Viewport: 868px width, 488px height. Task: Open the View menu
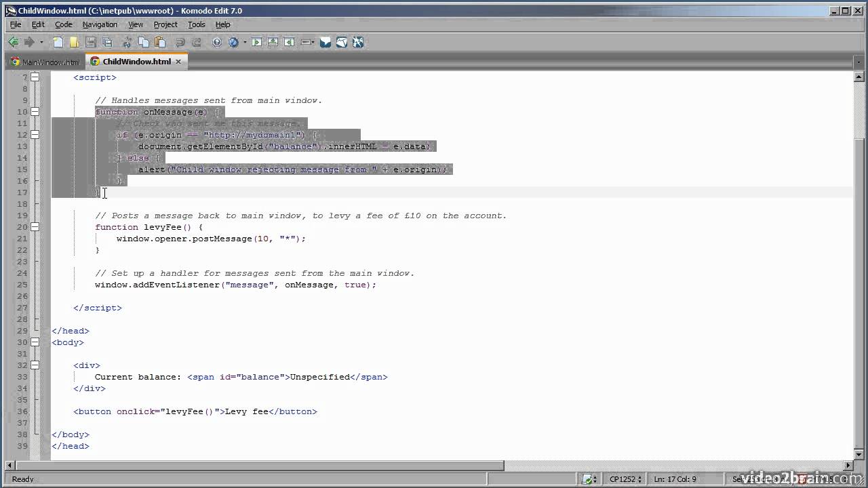coord(136,24)
